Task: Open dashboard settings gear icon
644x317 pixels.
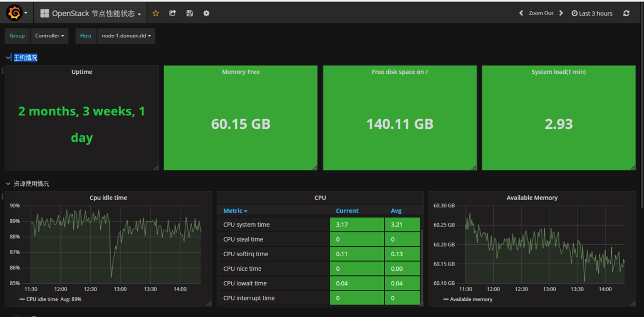Action: pos(206,14)
